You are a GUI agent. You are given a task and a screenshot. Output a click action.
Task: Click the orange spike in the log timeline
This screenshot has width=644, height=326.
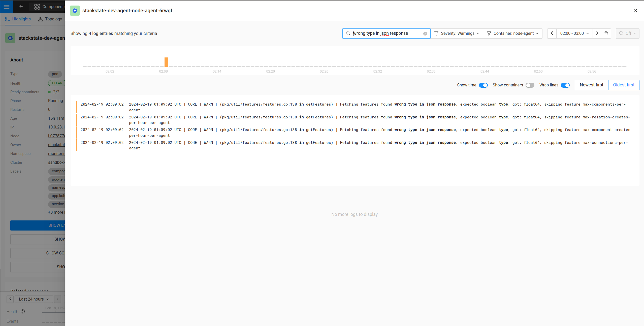pos(166,62)
